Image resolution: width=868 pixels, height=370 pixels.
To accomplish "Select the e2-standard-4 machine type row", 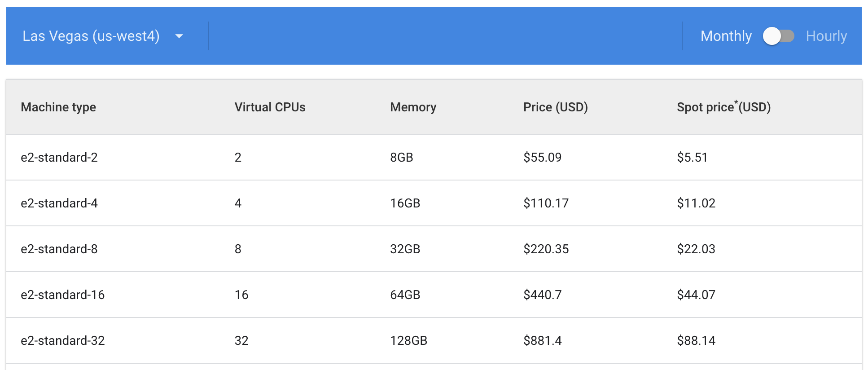I will [59, 203].
